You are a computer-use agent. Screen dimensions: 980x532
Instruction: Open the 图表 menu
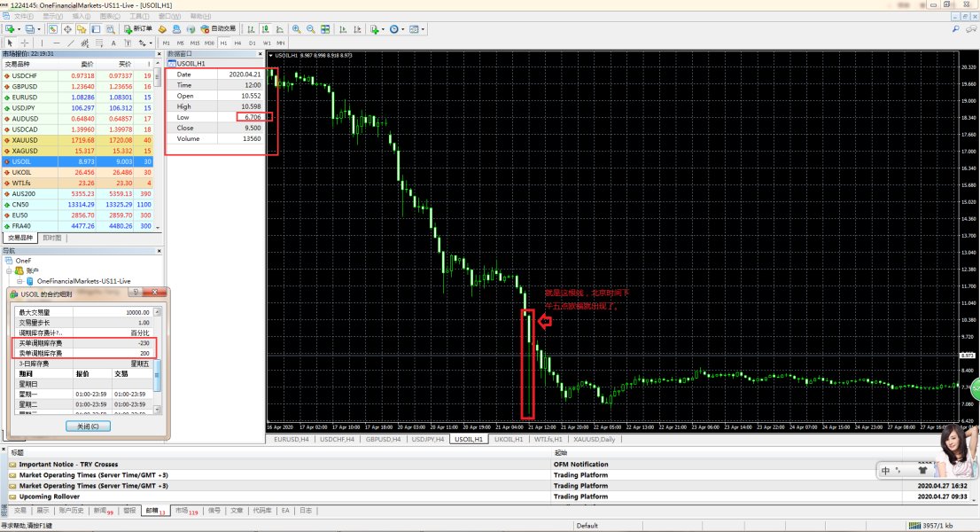[x=109, y=16]
